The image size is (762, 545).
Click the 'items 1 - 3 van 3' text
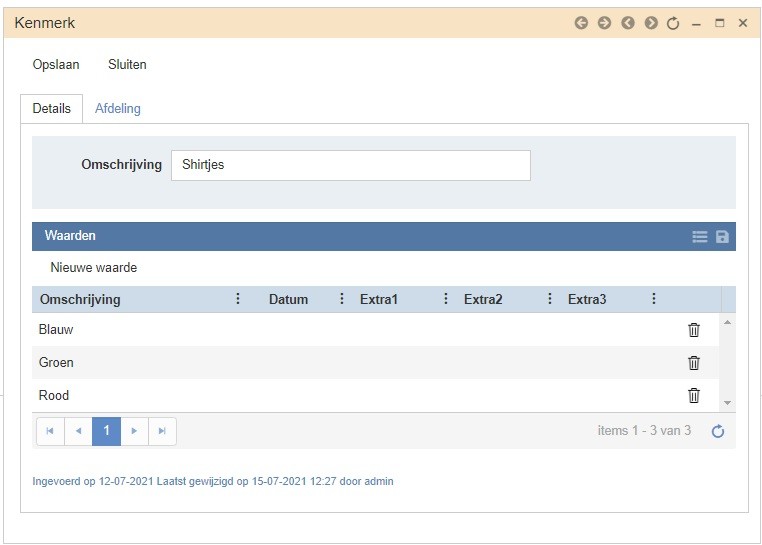(x=644, y=431)
